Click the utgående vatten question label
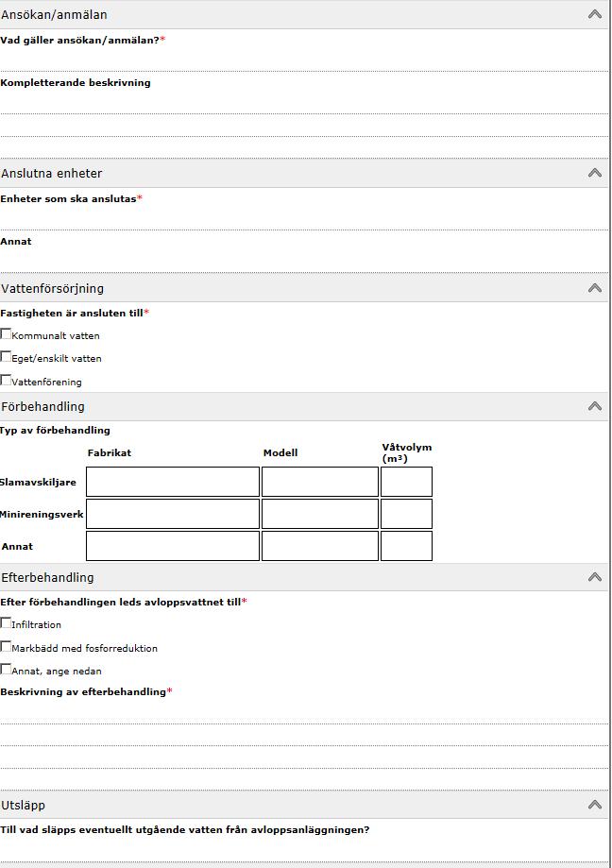 (x=185, y=830)
